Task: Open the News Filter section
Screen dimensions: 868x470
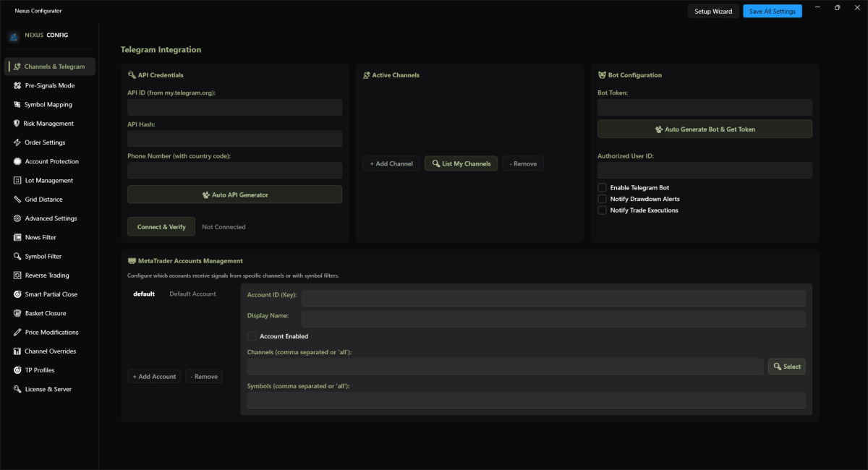Action: tap(51, 237)
